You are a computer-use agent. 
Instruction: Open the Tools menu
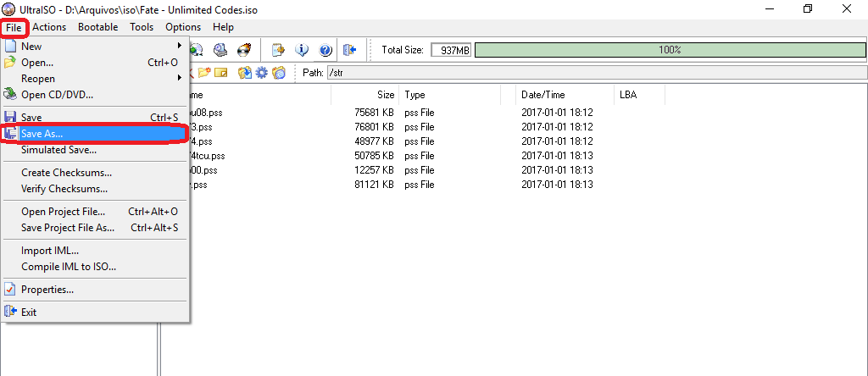(x=142, y=27)
